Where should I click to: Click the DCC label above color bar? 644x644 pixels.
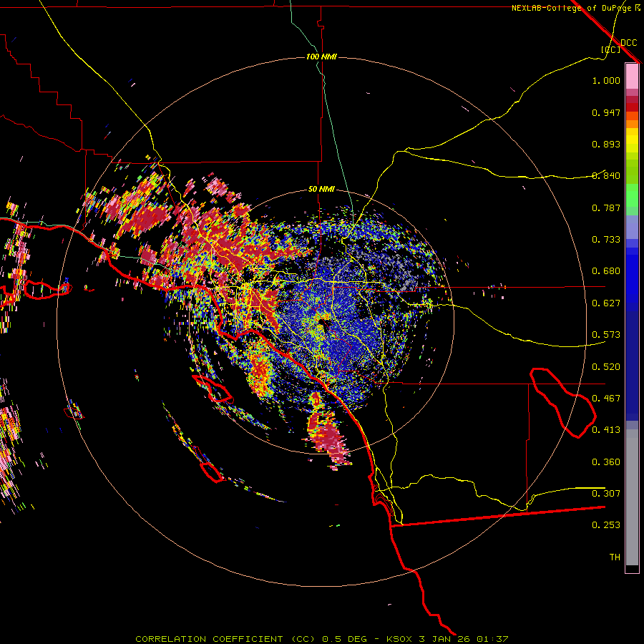point(628,43)
